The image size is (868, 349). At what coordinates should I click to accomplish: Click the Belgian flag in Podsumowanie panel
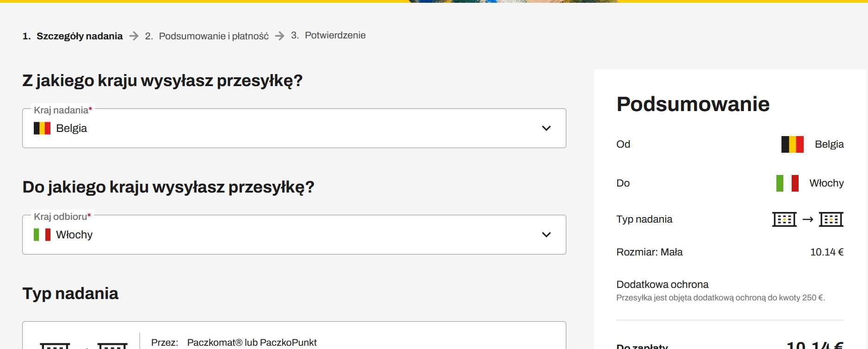(792, 144)
